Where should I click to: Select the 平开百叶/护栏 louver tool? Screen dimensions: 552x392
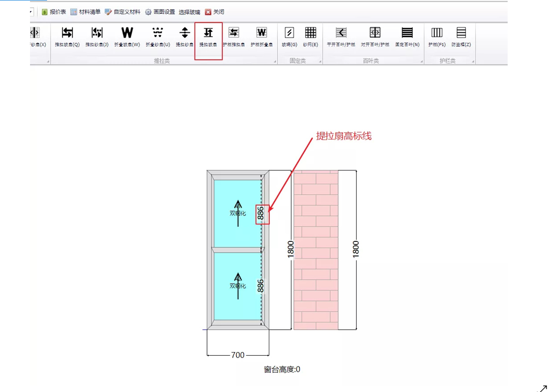click(341, 37)
